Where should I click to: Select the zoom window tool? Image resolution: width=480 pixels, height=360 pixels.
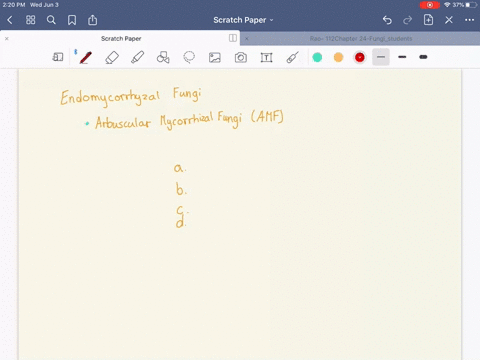(x=58, y=57)
